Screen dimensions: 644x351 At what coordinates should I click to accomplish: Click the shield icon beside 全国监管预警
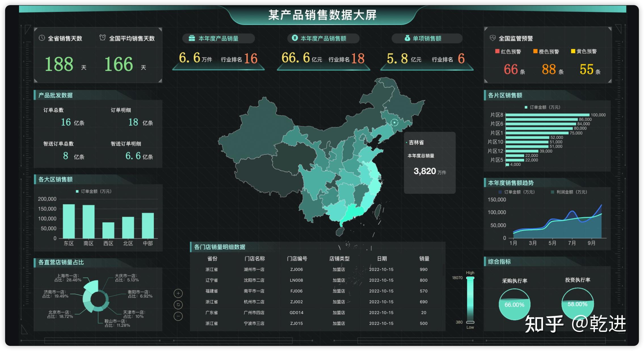tap(493, 38)
